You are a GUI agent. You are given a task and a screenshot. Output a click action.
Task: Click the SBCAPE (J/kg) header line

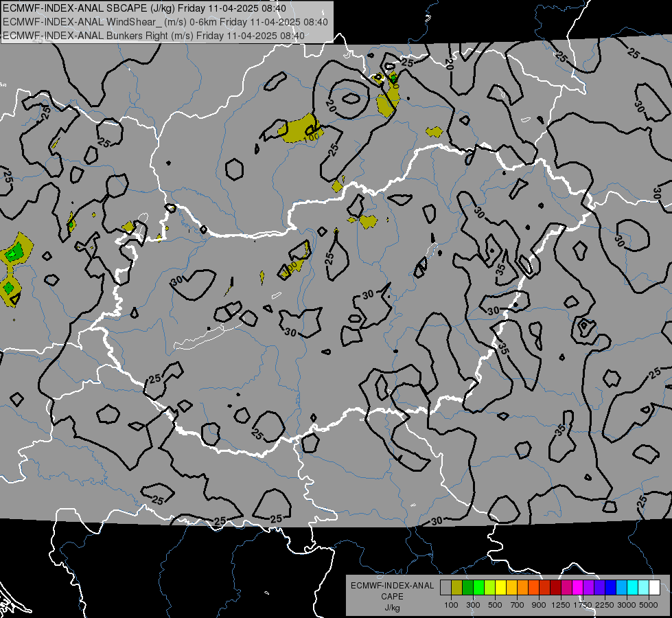(x=144, y=8)
